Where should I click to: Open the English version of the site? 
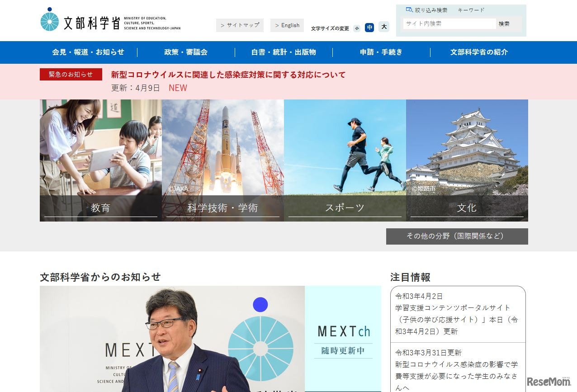[x=287, y=25]
